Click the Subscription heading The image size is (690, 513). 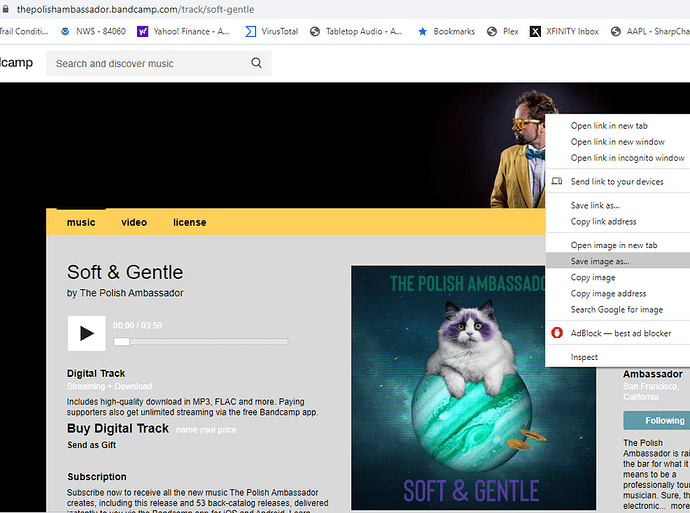[x=97, y=476]
